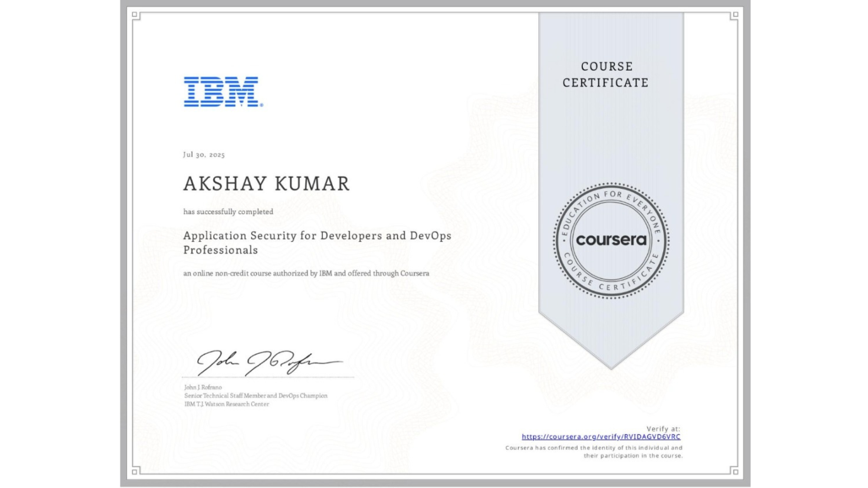Click the text 'has successfully completed'
This screenshot has height=488, width=868.
click(x=228, y=212)
